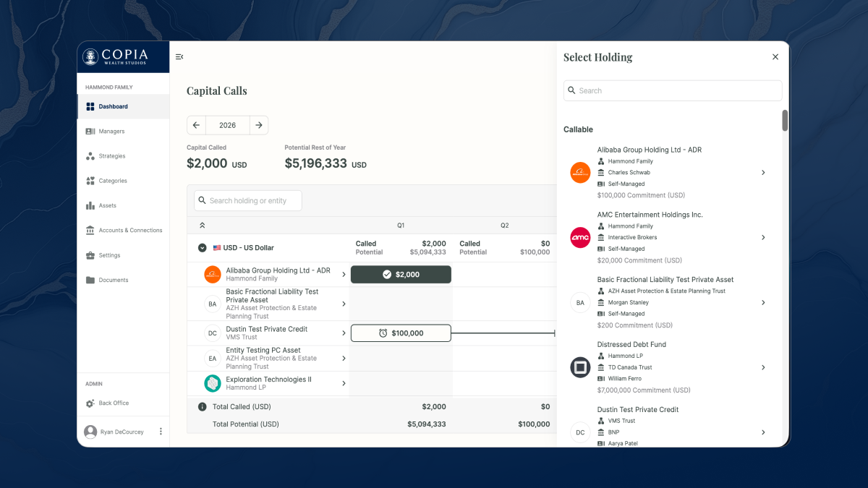868x488 pixels.
Task: Click the Documents folder icon
Action: (90, 281)
